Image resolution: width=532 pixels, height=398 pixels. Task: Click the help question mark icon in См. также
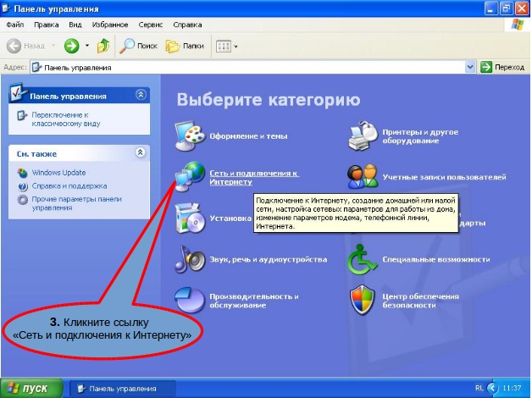[22, 186]
